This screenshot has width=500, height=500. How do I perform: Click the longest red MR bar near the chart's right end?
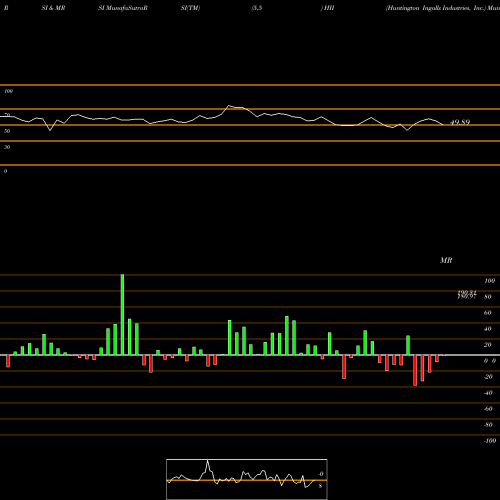415,370
